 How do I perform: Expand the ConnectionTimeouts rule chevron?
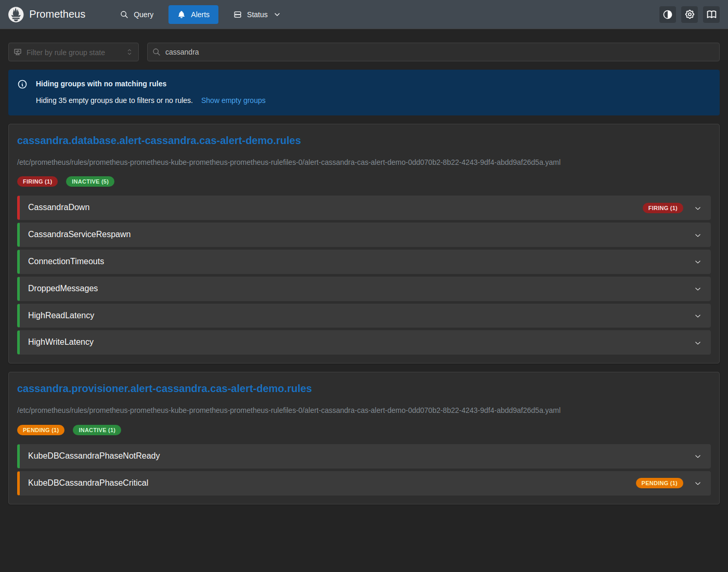point(698,262)
